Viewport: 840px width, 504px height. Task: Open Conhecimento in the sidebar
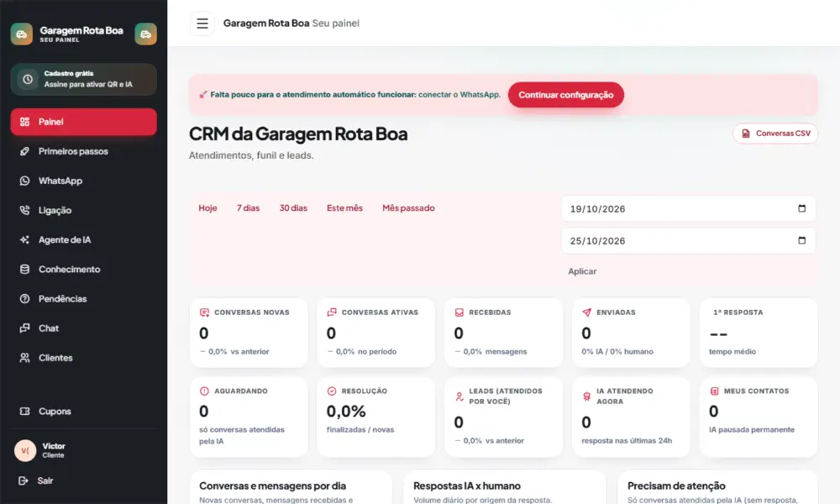[83, 269]
